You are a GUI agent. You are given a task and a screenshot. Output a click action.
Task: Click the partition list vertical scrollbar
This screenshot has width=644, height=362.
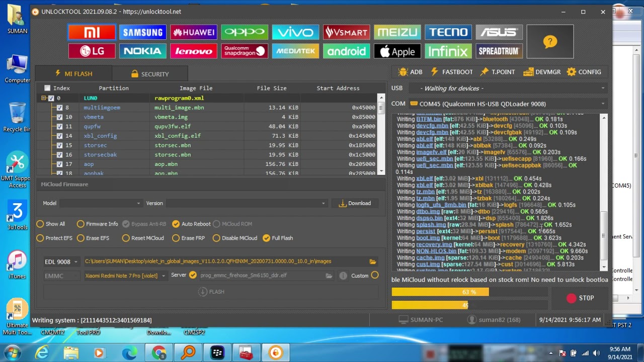click(x=381, y=134)
